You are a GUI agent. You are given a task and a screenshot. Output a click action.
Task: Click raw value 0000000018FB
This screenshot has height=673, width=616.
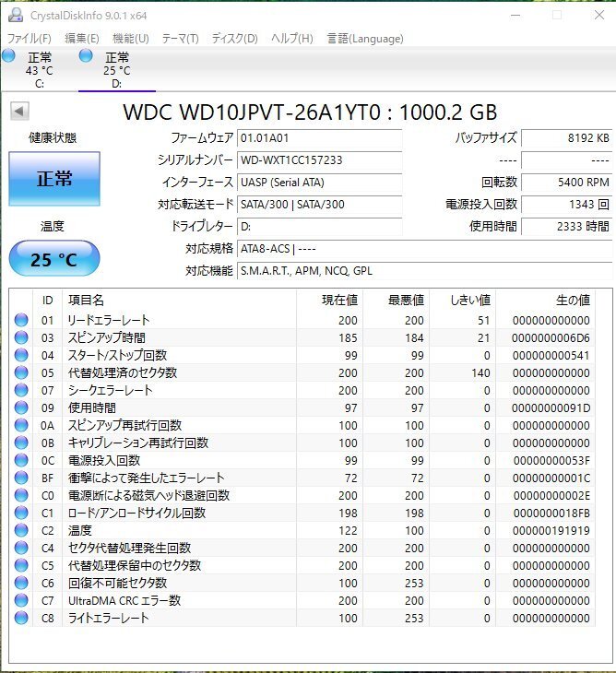click(x=551, y=513)
